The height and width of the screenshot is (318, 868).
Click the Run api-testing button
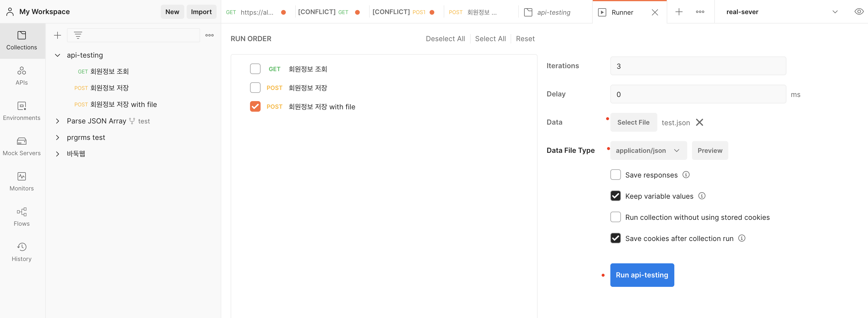642,275
